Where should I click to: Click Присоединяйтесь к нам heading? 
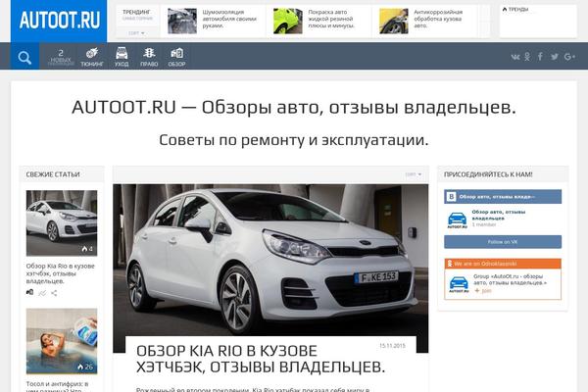pos(488,174)
